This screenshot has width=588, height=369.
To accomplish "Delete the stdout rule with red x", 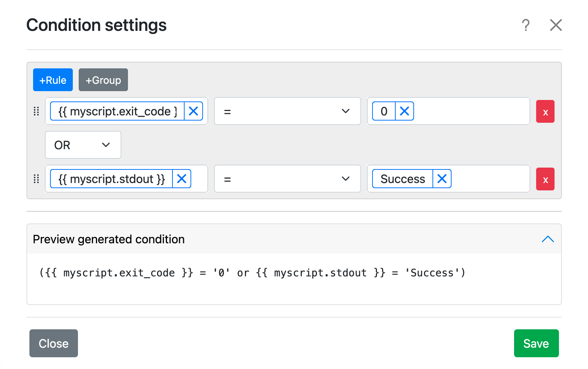I will [x=545, y=179].
